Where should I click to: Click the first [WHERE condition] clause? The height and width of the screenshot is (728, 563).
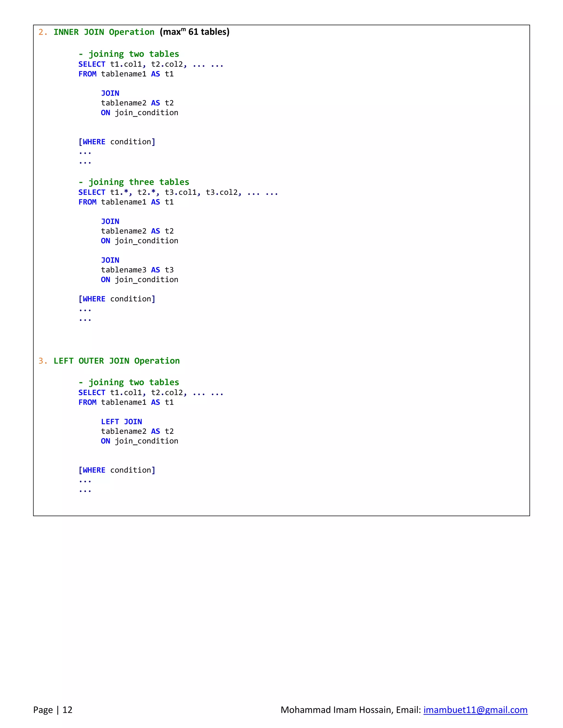point(117,142)
